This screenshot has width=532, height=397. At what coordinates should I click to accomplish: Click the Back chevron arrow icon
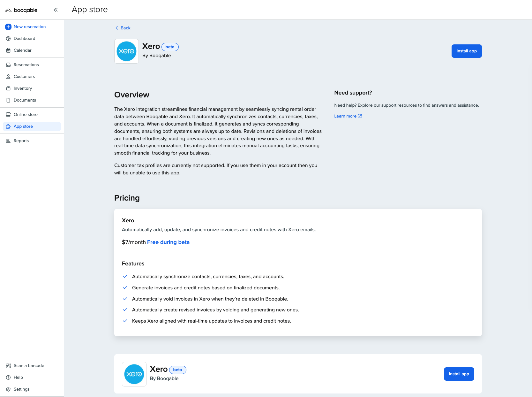(x=117, y=28)
